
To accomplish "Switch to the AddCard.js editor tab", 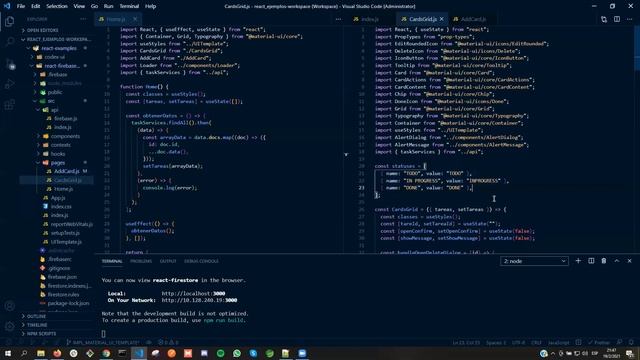I will coord(470,19).
